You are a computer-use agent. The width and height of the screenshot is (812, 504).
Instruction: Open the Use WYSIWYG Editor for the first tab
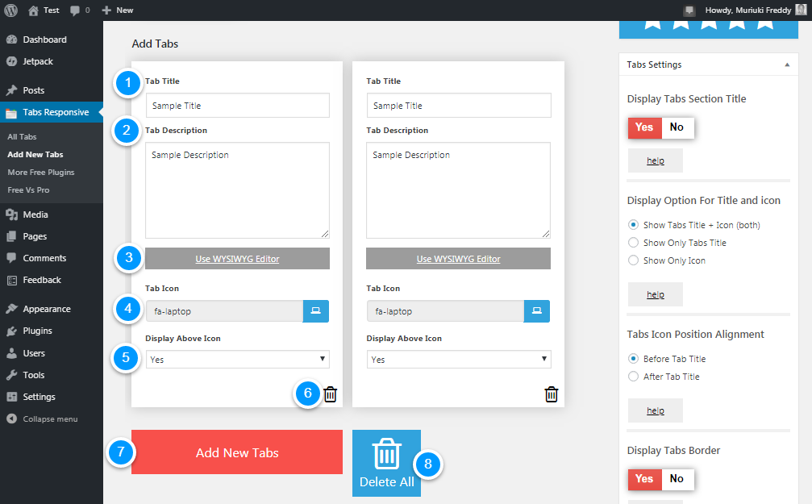237,258
